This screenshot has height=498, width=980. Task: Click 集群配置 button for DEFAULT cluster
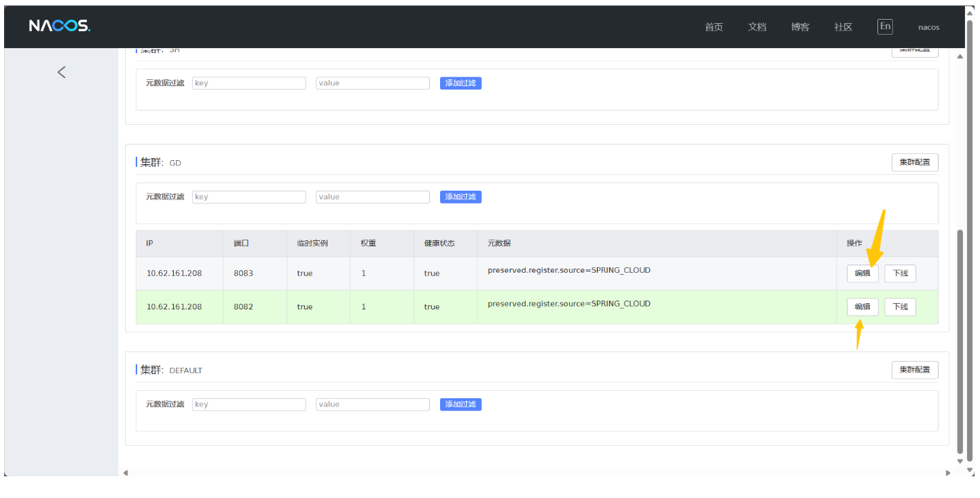tap(915, 370)
